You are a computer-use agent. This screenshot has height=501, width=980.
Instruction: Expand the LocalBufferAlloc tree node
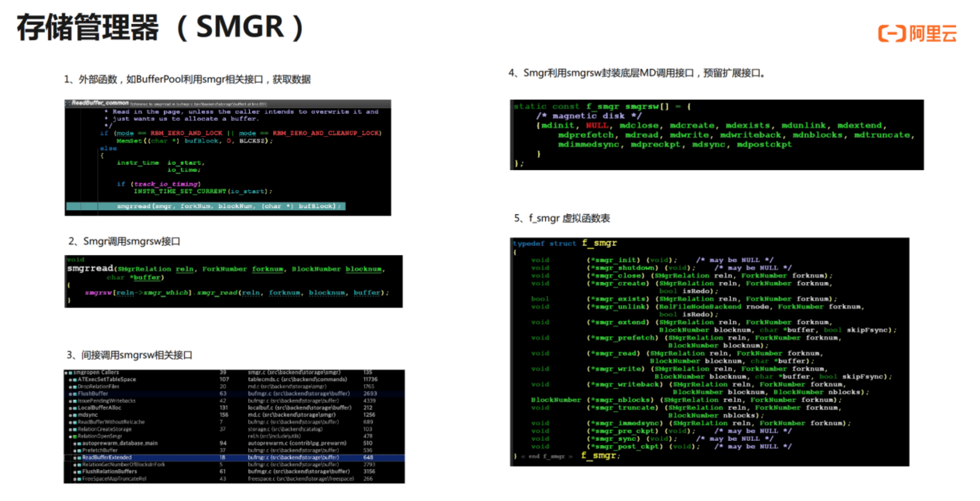[70, 408]
